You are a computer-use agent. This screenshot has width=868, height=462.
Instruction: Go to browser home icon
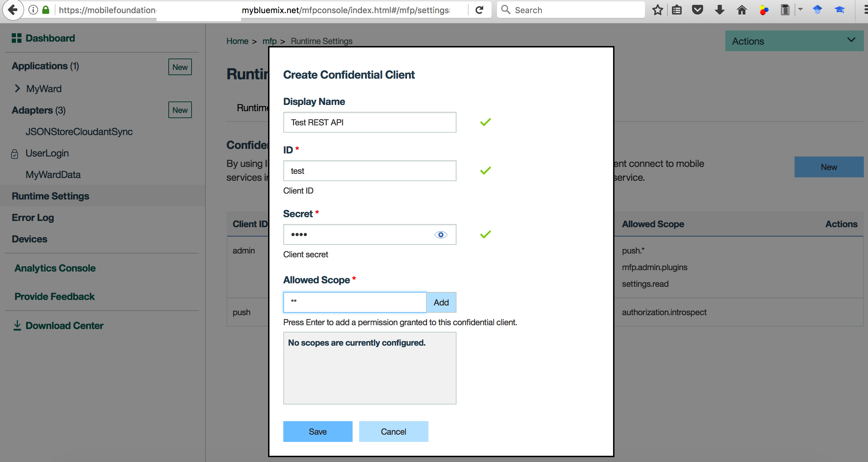pos(742,10)
